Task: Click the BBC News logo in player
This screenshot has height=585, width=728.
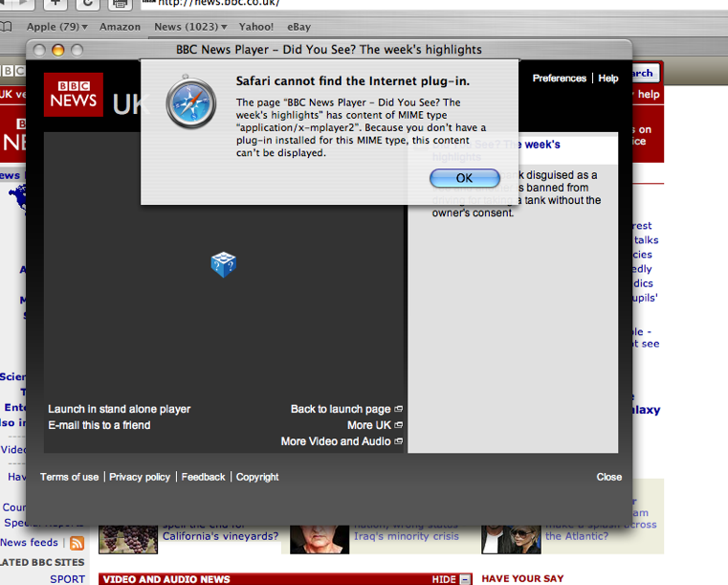Action: 74,95
